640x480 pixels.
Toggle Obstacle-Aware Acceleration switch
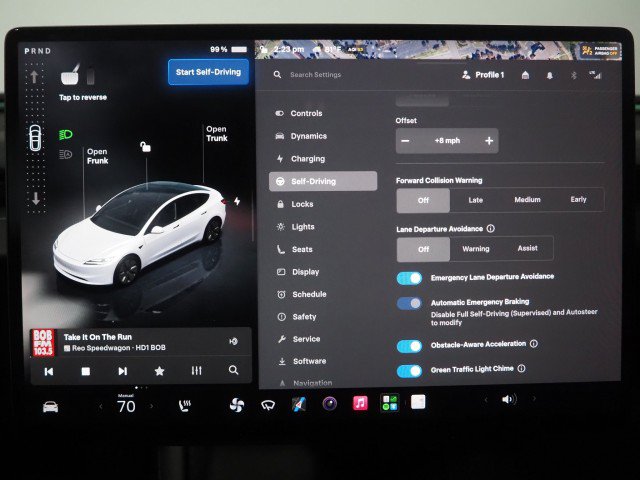tap(409, 346)
